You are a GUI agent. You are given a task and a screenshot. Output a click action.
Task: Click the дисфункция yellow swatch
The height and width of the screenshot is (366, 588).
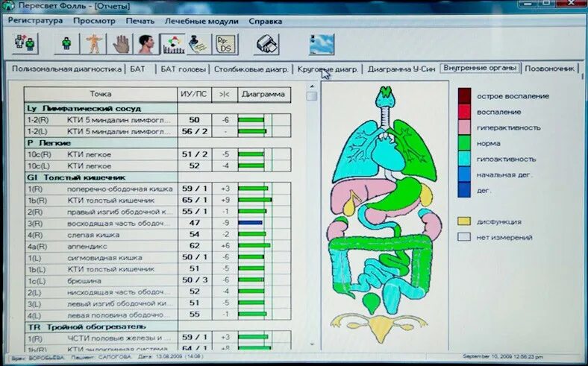464,221
